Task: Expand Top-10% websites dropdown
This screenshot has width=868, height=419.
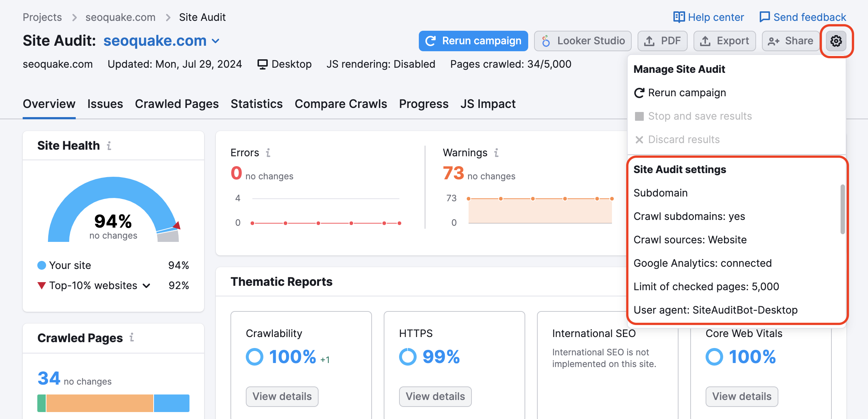Action: tap(146, 286)
